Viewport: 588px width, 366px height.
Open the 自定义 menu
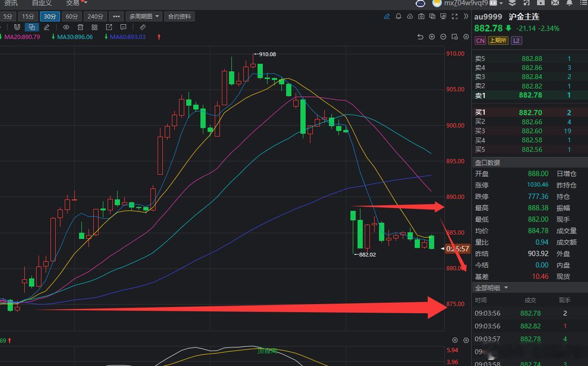[42, 3]
